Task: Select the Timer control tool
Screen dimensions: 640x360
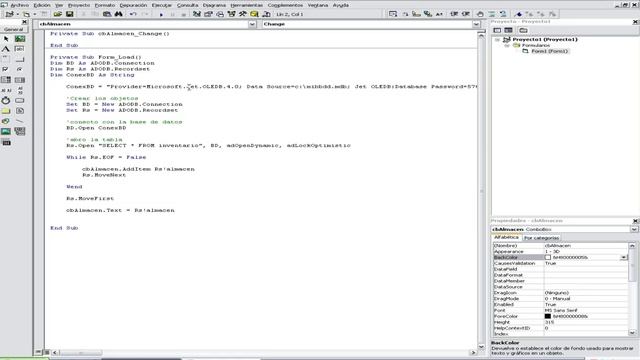Action: coord(6,100)
